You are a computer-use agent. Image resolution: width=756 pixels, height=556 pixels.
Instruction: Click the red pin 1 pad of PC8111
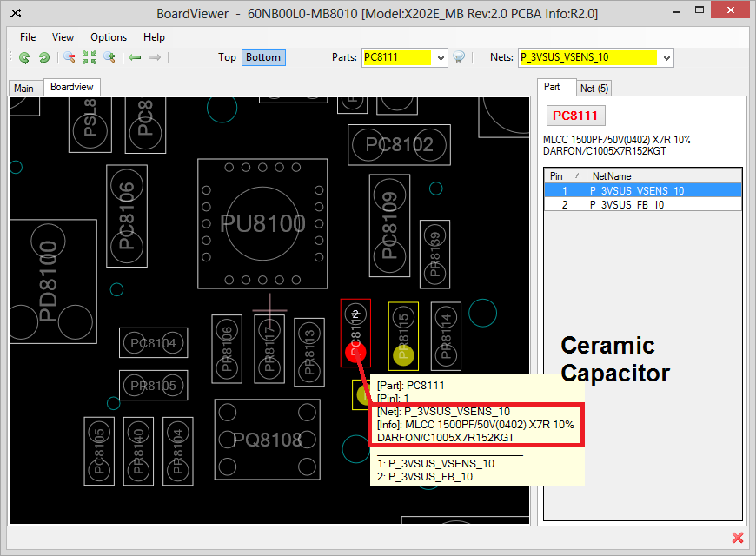[x=355, y=353]
